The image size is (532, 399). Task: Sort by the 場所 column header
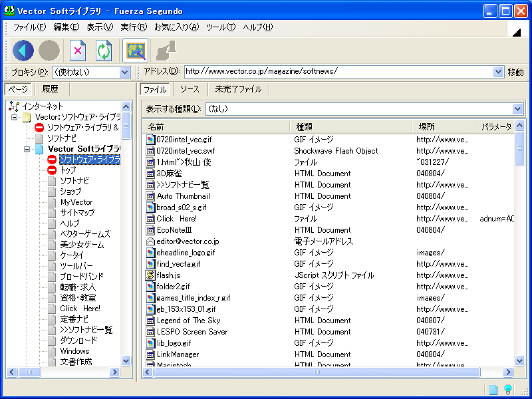pos(444,127)
